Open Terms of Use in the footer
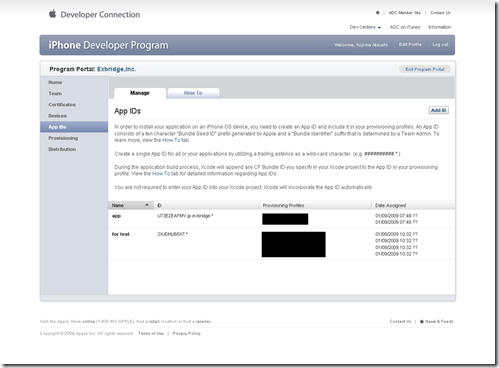The width and height of the screenshot is (499, 368). [x=151, y=333]
